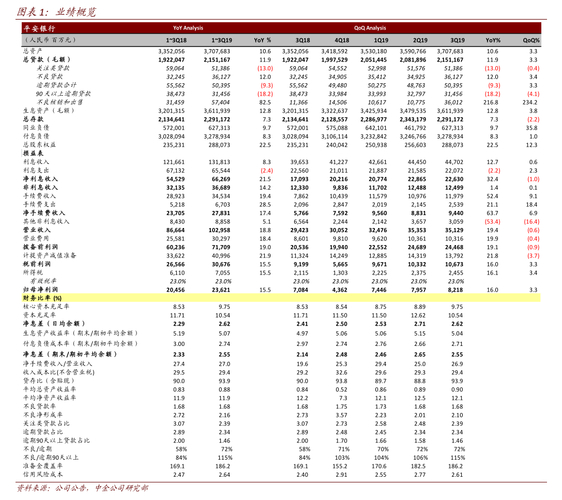Click the 1Q19 贷存比 value 89.7

point(381,381)
